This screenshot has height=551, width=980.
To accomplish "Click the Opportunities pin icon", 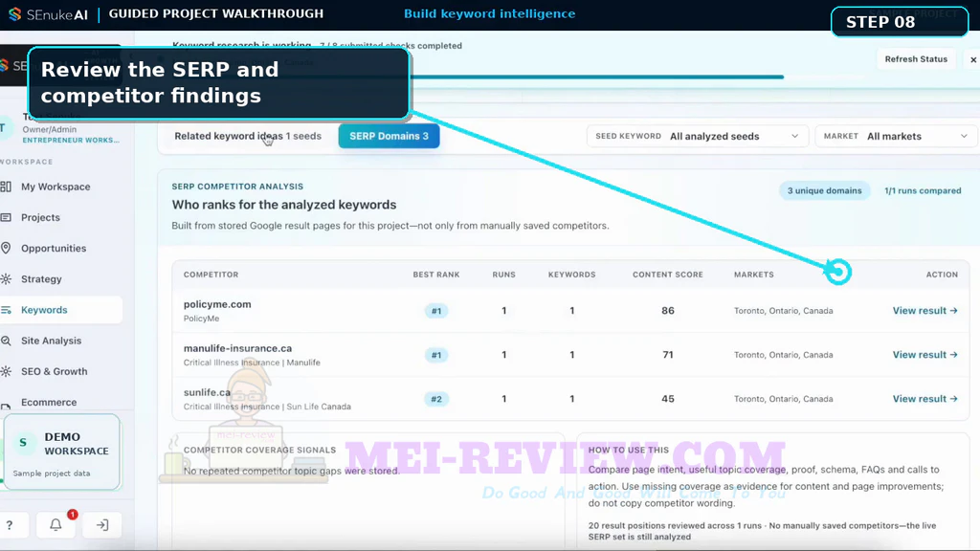I will [6, 248].
